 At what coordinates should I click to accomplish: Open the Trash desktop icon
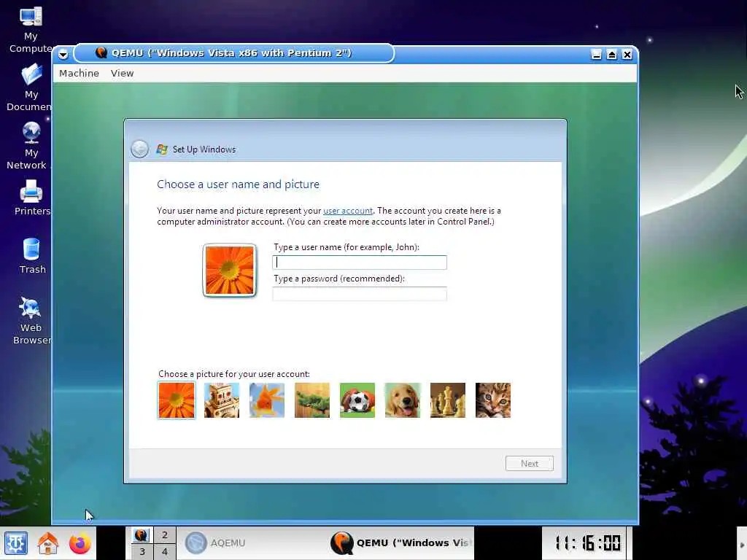click(x=31, y=256)
